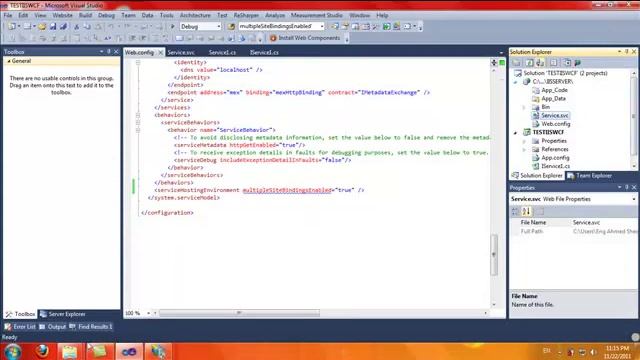Viewport: 640px width, 360px height.
Task: Expand the Properties node in TESTIISWCF
Action: (524, 141)
